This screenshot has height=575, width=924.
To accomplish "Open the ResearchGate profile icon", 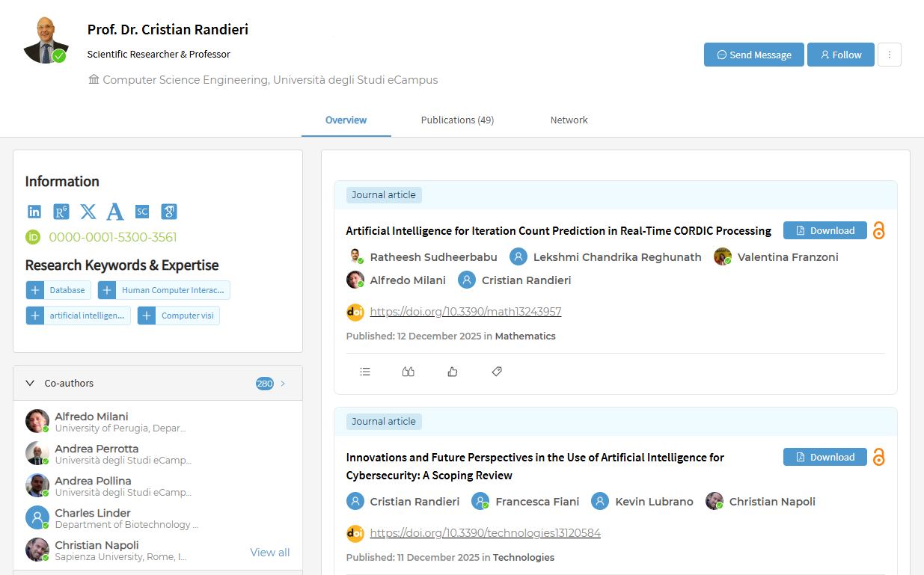I will 61,212.
